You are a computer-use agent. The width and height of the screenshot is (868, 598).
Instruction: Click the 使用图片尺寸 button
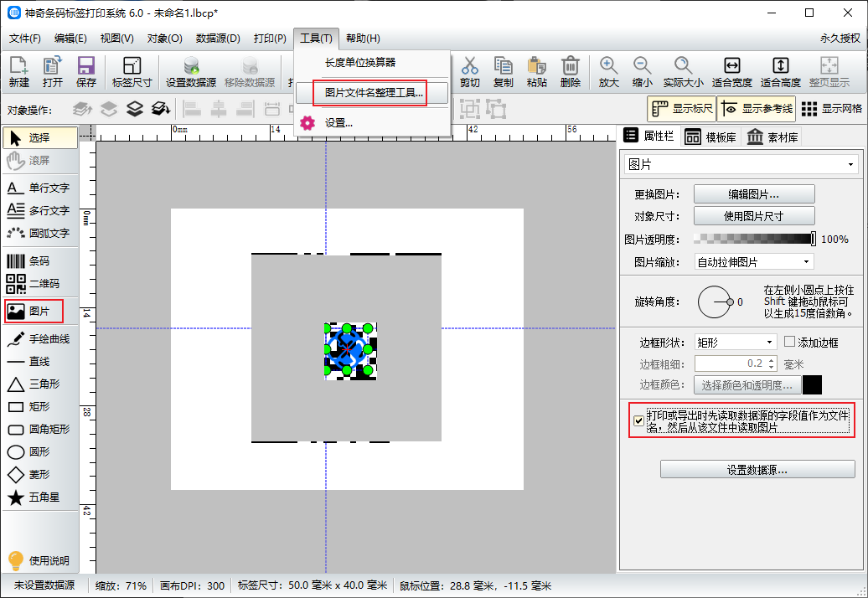tap(754, 216)
